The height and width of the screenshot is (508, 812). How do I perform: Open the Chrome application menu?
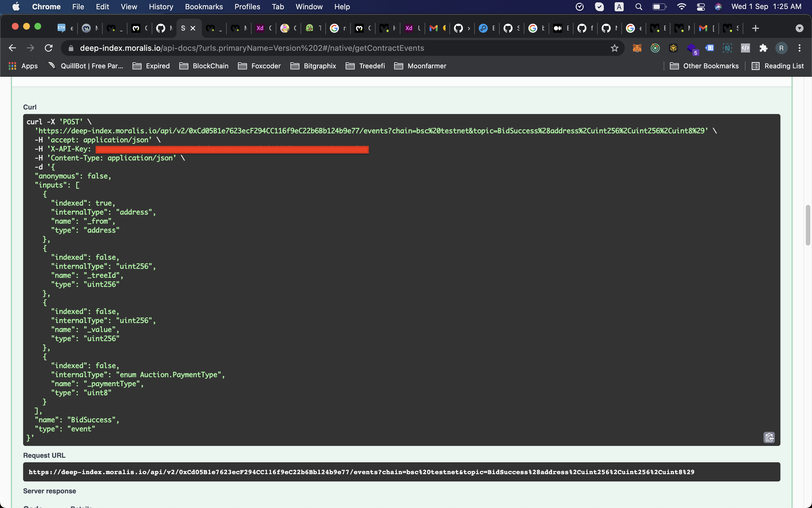click(46, 7)
